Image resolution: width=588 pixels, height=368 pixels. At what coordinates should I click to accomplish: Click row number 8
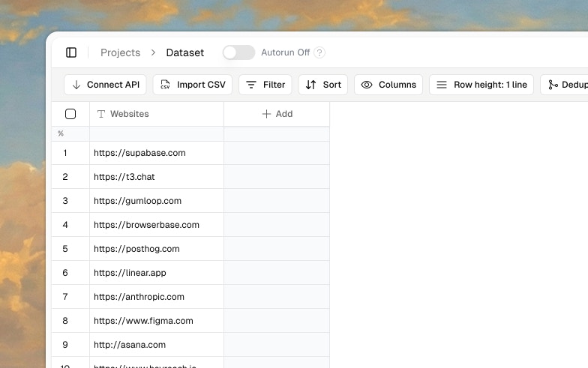(65, 321)
